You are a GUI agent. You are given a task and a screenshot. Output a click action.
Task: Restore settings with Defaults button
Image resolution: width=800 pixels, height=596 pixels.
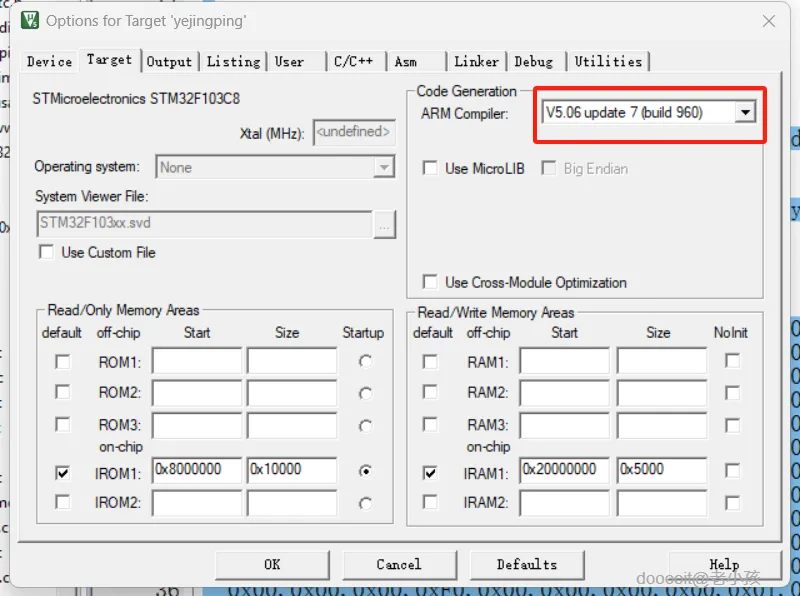pos(527,564)
